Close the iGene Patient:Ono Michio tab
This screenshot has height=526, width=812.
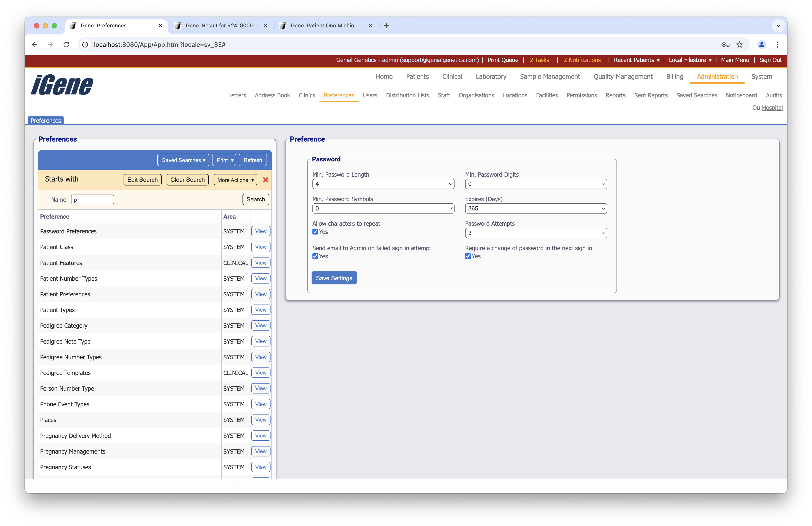(370, 26)
